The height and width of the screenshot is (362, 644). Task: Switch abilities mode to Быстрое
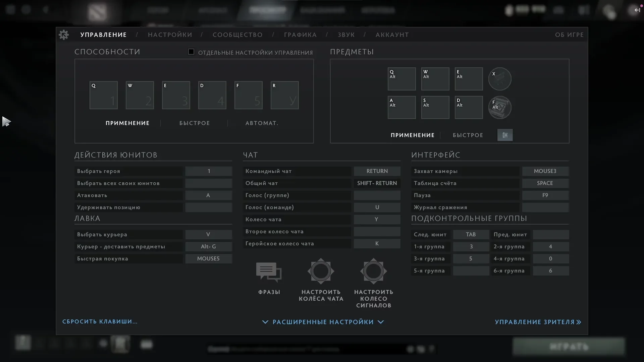pos(195,123)
